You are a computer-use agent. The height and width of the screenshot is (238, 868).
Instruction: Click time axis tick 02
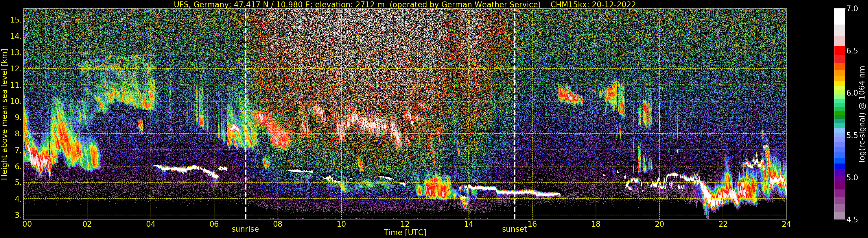87,224
